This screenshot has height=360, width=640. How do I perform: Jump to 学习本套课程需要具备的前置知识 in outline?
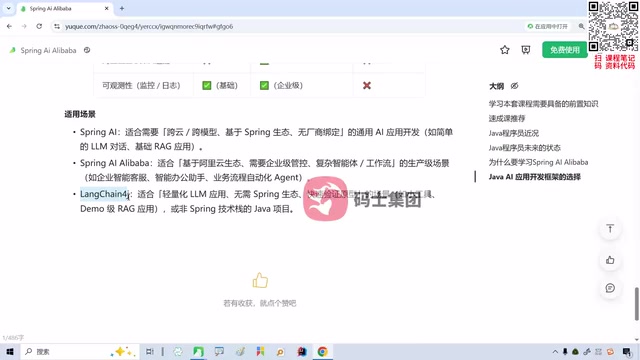543,104
